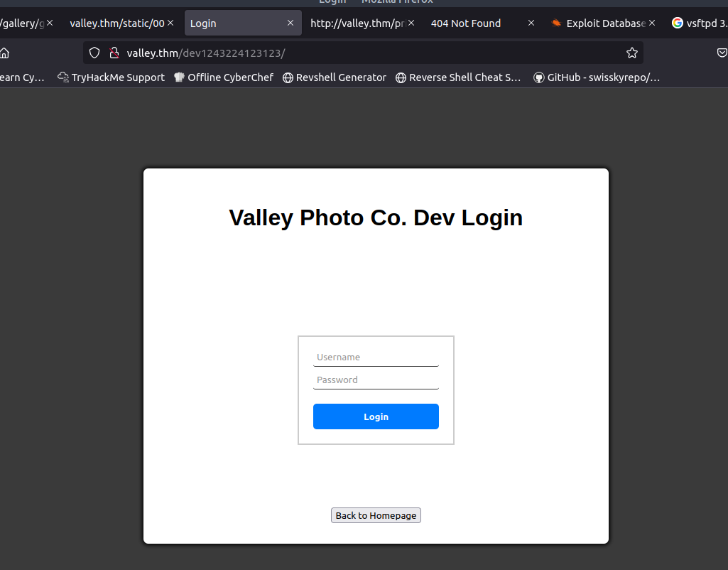
Task: Open the TryHackMe Support bookmark
Action: pyautogui.click(x=112, y=77)
